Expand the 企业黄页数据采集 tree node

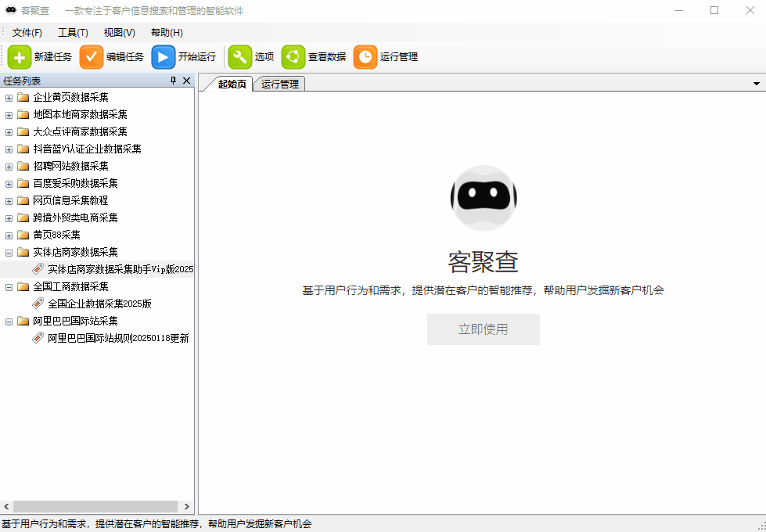pyautogui.click(x=9, y=99)
